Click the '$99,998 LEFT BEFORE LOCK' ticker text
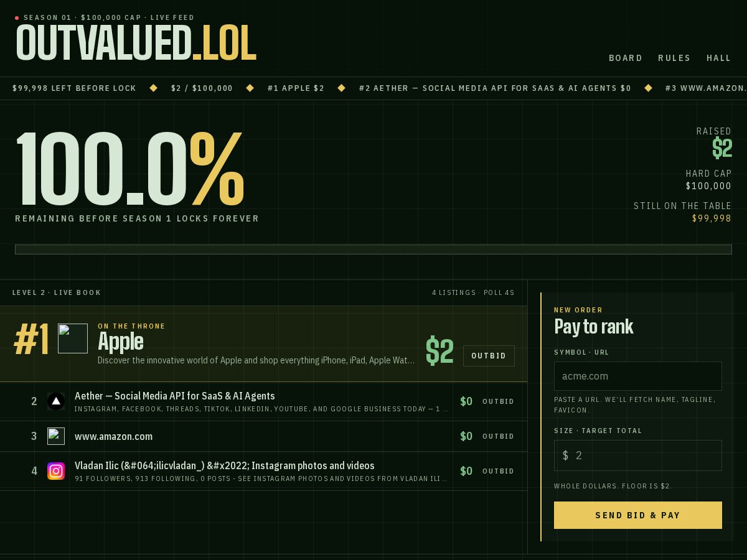This screenshot has width=747, height=560. 74,88
